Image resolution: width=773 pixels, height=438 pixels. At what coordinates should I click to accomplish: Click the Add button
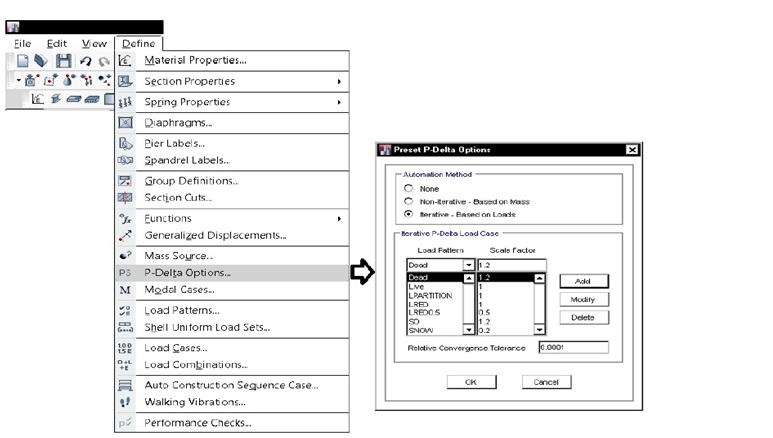point(584,281)
